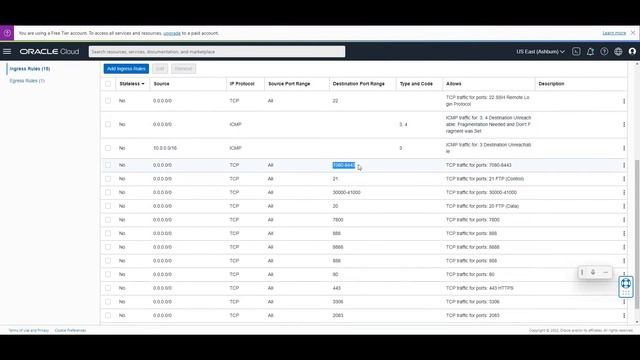Click the 3306 destination port cell

pyautogui.click(x=338, y=302)
